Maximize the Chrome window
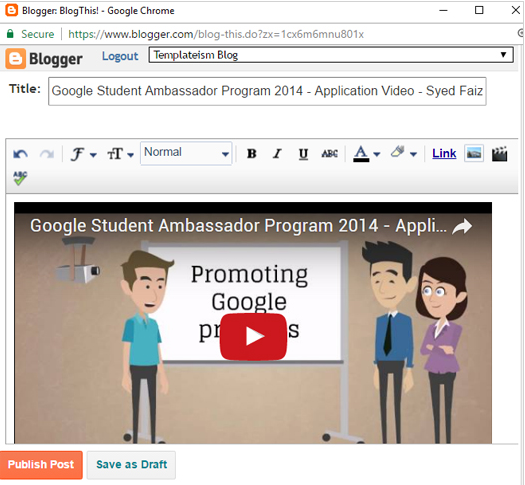Viewport: 525px width, 485px height. 479,10
